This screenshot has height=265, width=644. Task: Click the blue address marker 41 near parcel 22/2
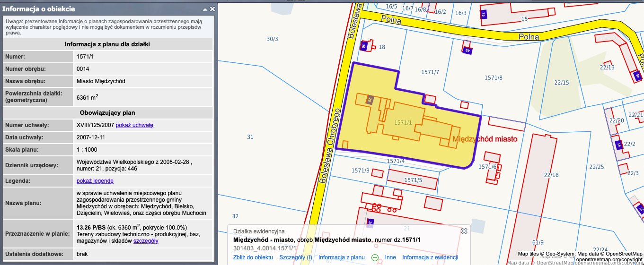[618, 145]
